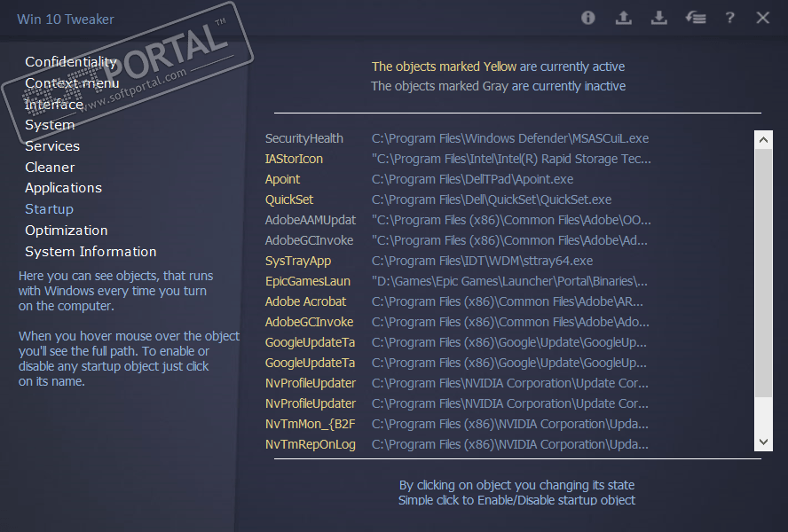The height and width of the screenshot is (532, 788).
Task: Click the restore list icon
Action: click(696, 18)
